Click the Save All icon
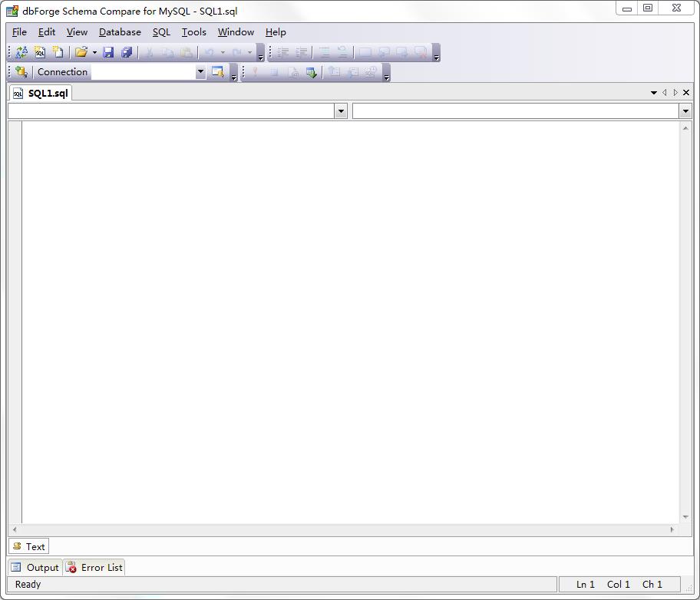This screenshot has width=700, height=600. pyautogui.click(x=127, y=52)
